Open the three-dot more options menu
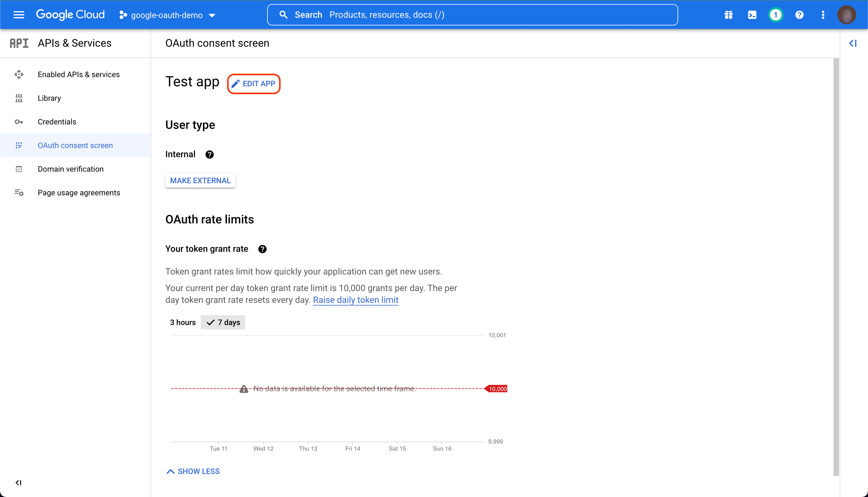This screenshot has width=868, height=497. 823,15
